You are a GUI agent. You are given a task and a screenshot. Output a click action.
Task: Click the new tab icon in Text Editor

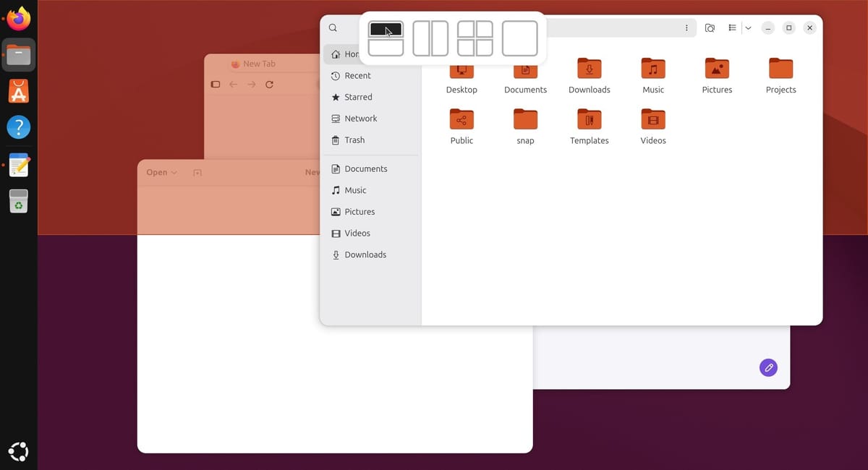coord(197,173)
